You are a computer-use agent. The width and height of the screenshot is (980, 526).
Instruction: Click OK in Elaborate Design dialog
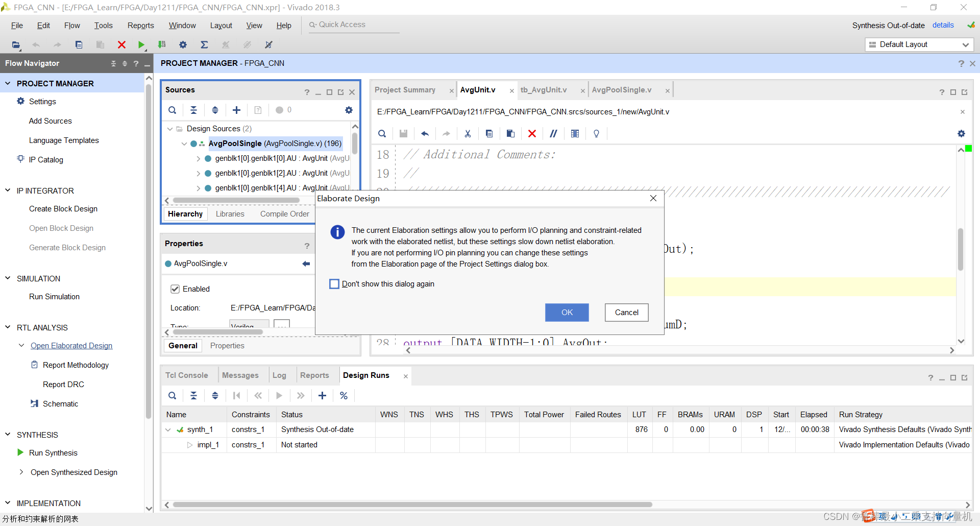pyautogui.click(x=567, y=313)
